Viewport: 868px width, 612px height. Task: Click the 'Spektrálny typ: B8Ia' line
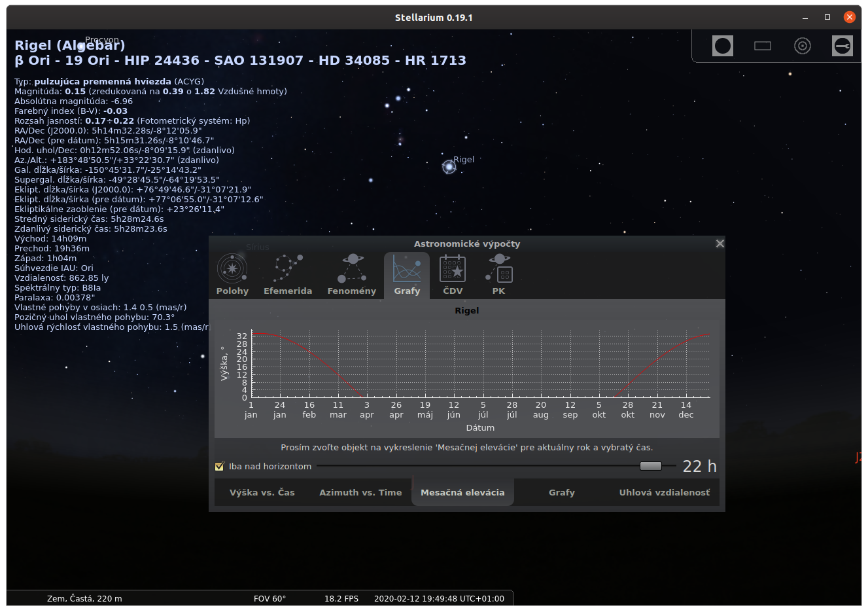pyautogui.click(x=58, y=287)
